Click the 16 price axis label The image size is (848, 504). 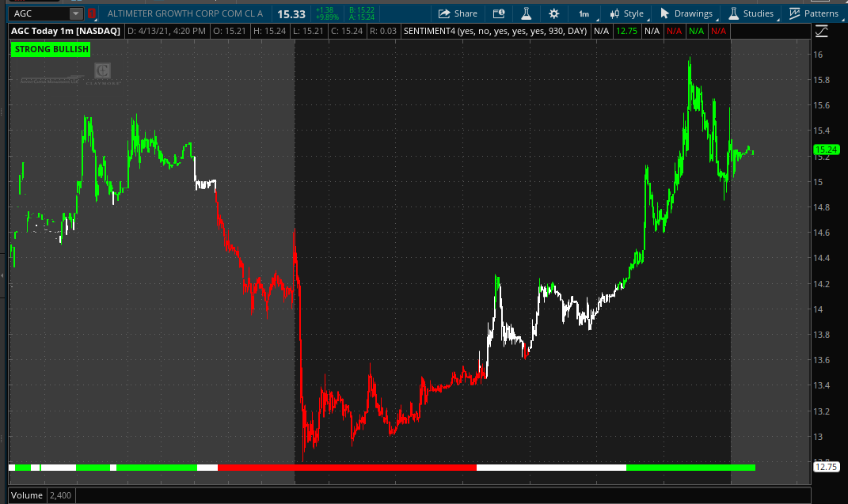coord(818,55)
